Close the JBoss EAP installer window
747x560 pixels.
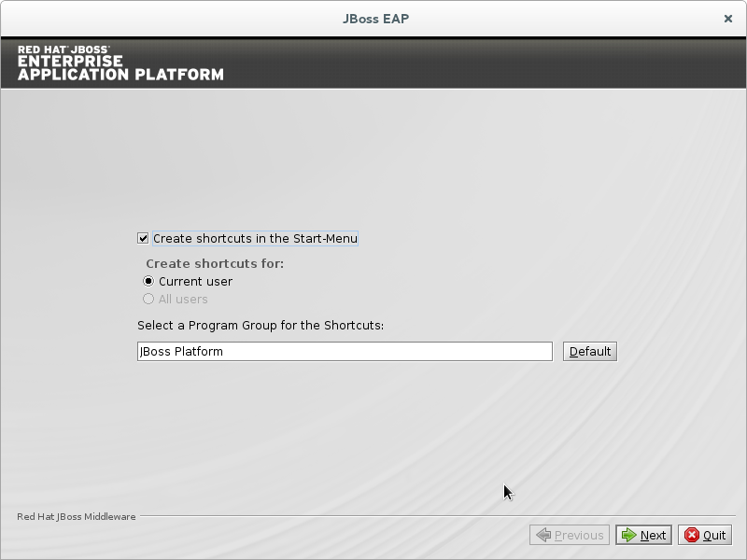tap(727, 18)
